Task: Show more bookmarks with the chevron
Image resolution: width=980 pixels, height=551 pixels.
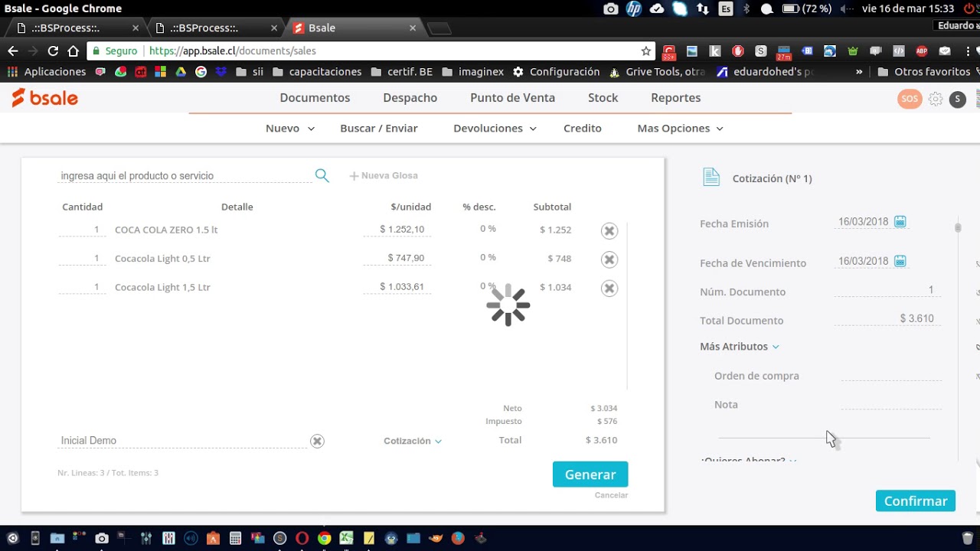Action: coord(859,72)
